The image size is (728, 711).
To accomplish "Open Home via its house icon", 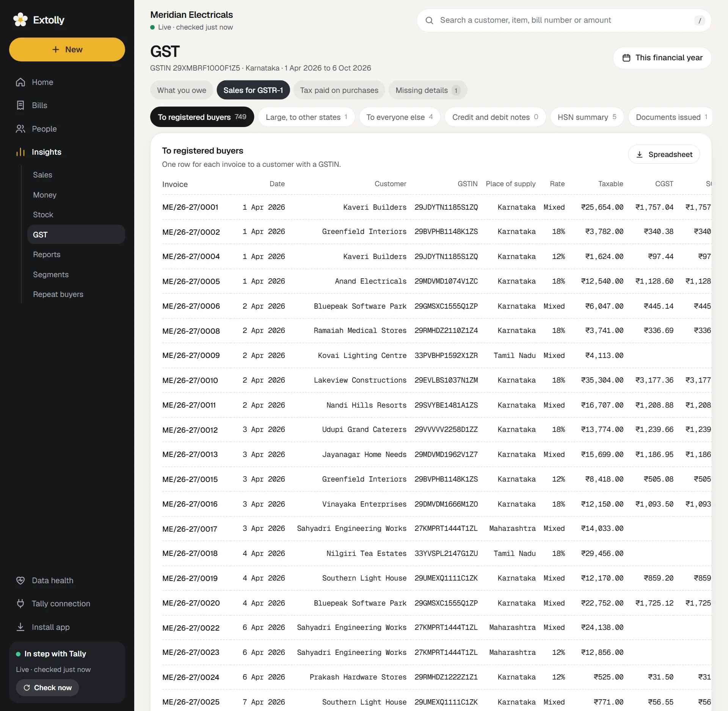I will [x=20, y=82].
